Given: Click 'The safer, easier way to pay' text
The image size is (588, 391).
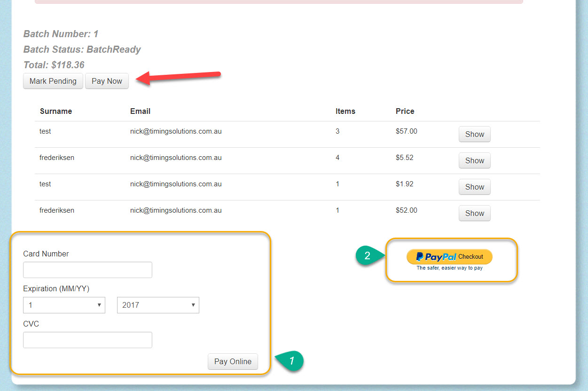Looking at the screenshot, I should (449, 268).
